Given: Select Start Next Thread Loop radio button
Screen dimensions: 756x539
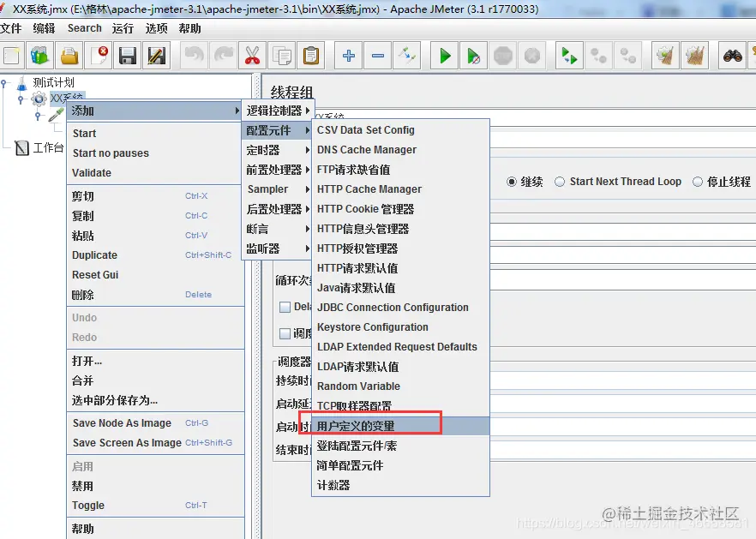Looking at the screenshot, I should (559, 182).
